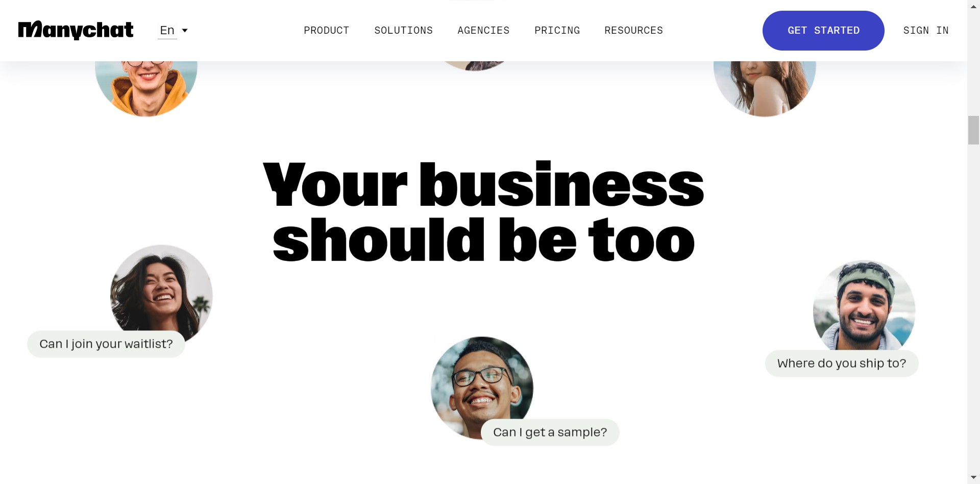Click the 'Can I join your waitlist?' bubble
Viewport: 980px width, 484px height.
coord(106,344)
